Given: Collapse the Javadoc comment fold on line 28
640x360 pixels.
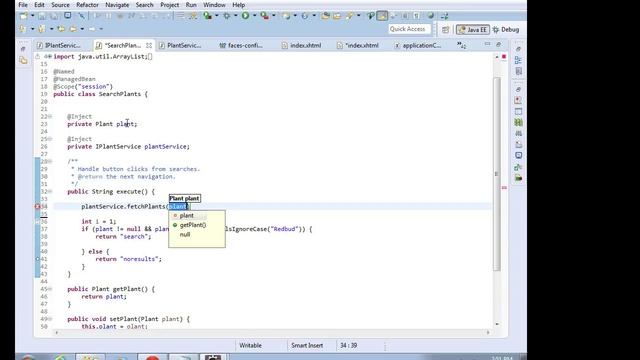Looking at the screenshot, I should pos(49,161).
